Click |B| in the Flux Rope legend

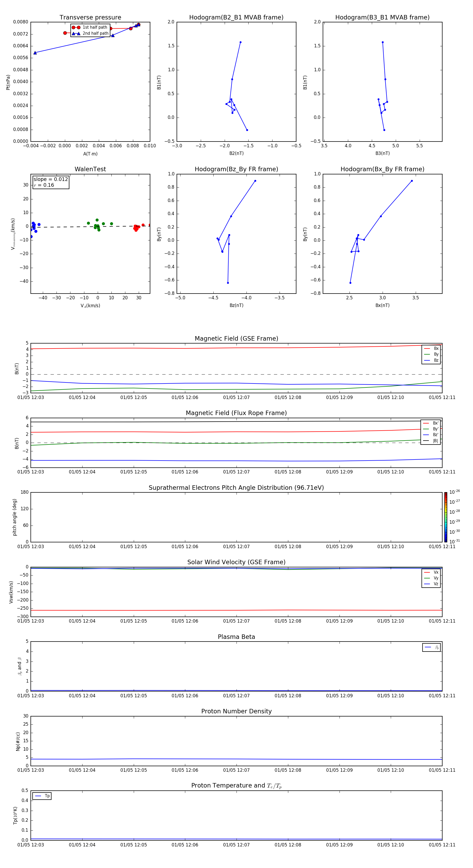tap(431, 441)
